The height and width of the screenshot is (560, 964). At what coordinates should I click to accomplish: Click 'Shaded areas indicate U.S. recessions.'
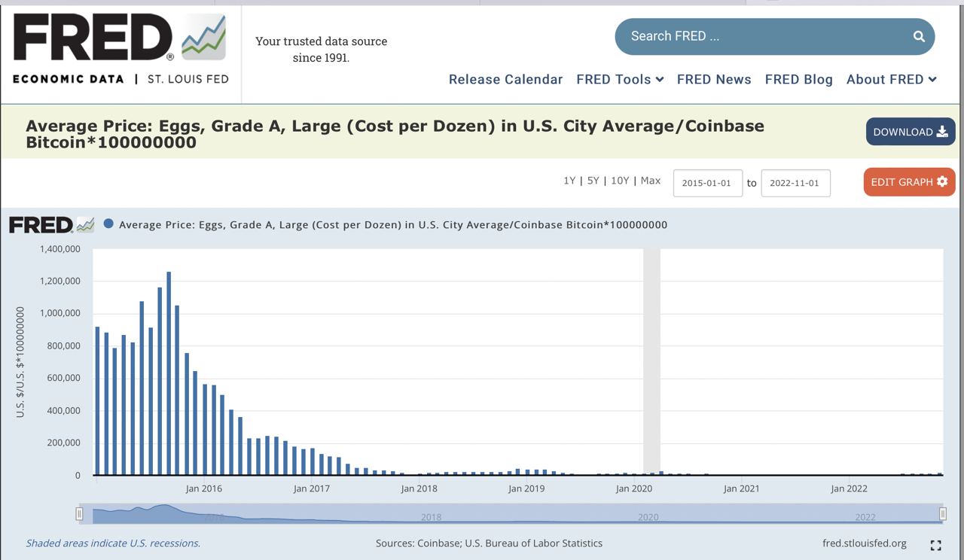(113, 543)
